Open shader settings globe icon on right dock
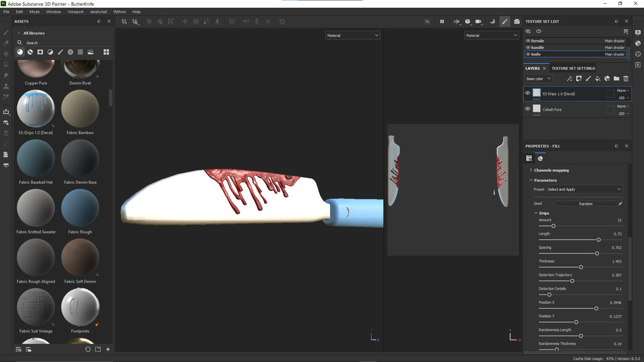The width and height of the screenshot is (644, 362). click(638, 43)
